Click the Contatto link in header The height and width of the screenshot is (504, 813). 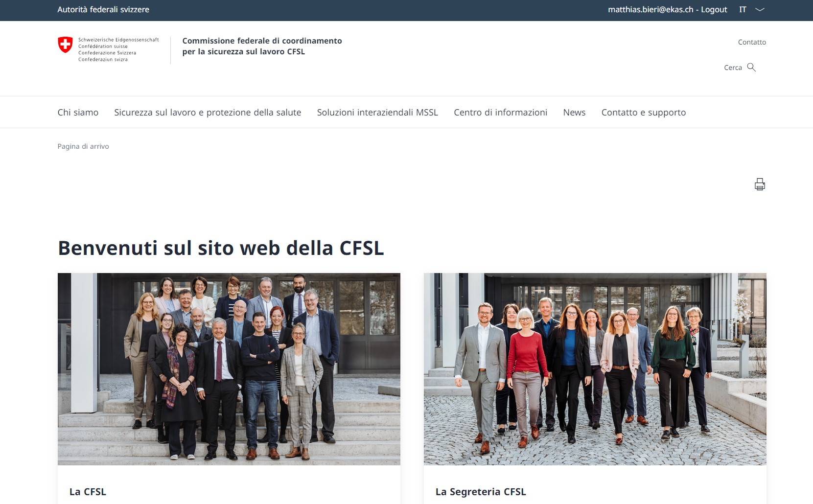(x=752, y=42)
